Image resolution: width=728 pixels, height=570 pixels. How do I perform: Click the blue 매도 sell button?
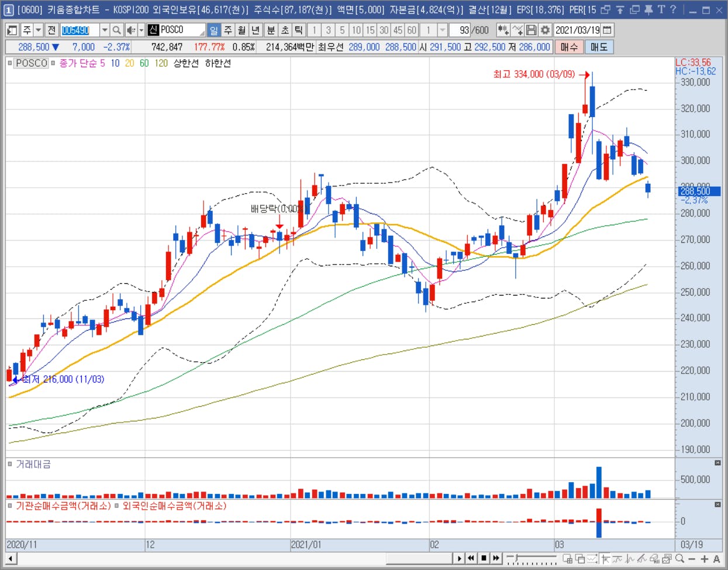[x=599, y=47]
